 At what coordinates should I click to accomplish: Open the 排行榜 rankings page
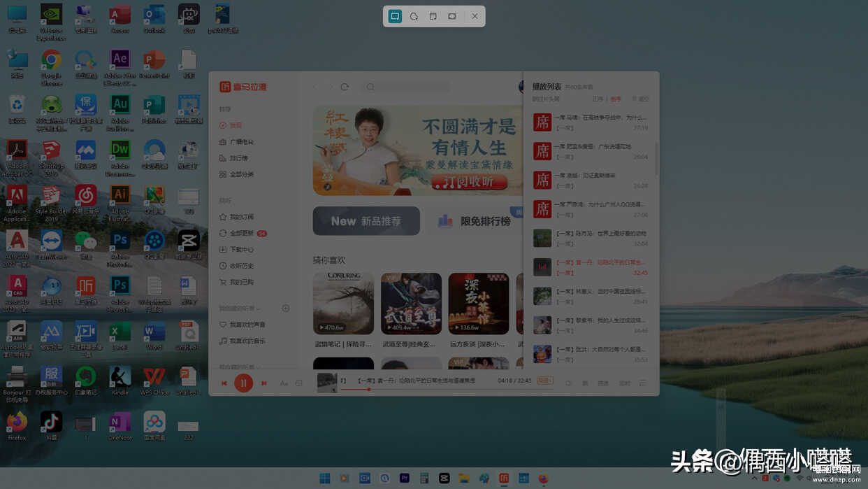point(238,158)
